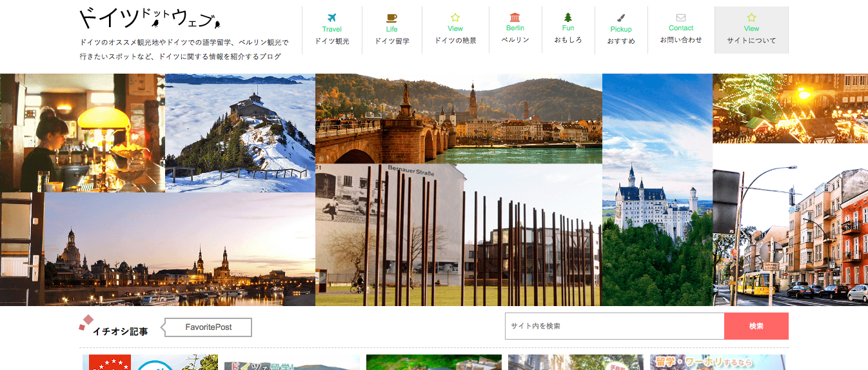Click the star icon above サイトについて
The width and height of the screenshot is (868, 370).
751,17
